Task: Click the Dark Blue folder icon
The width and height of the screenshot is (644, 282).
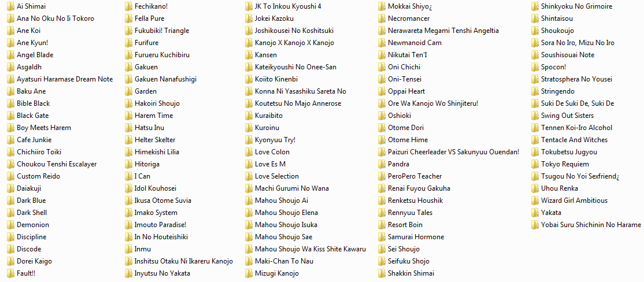Action: point(10,201)
